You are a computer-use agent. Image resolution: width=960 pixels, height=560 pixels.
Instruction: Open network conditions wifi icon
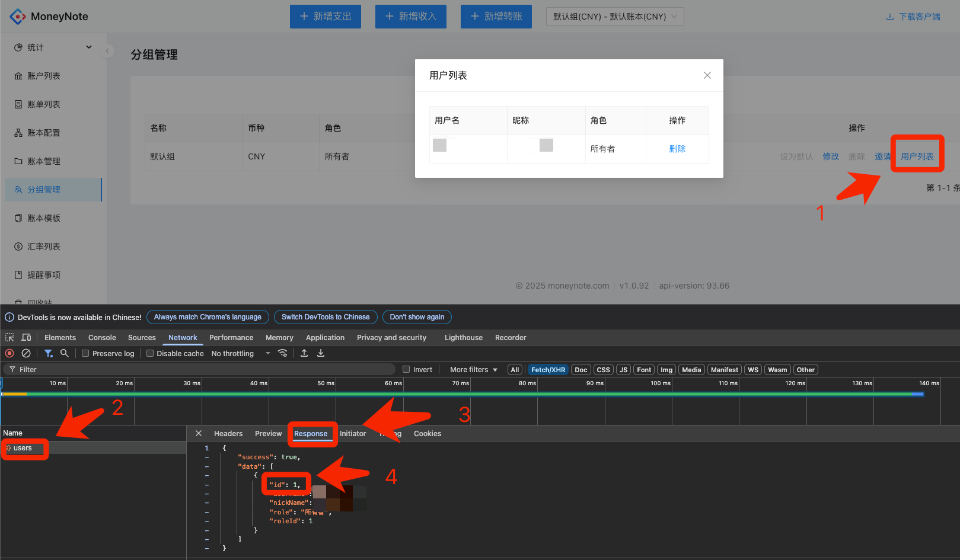pos(283,353)
